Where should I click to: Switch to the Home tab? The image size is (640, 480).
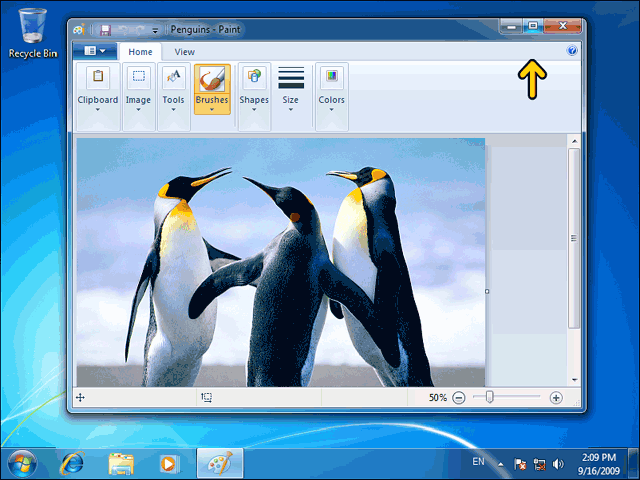(140, 52)
